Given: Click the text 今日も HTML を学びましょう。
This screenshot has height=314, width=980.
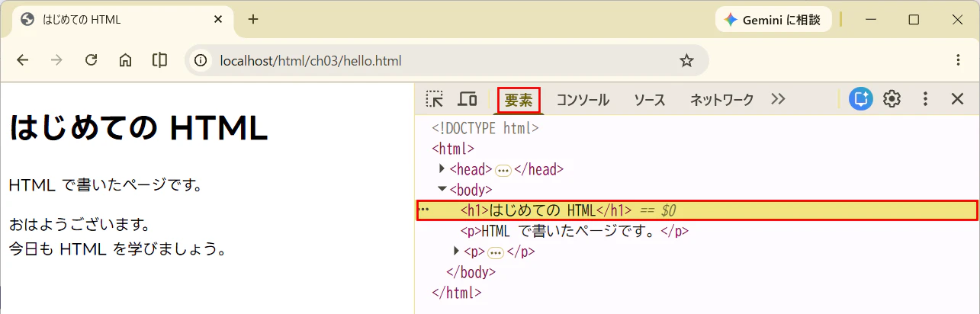Looking at the screenshot, I should 117,248.
